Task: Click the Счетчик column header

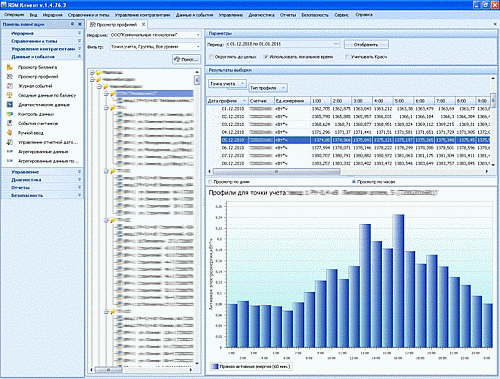Action: click(x=261, y=101)
